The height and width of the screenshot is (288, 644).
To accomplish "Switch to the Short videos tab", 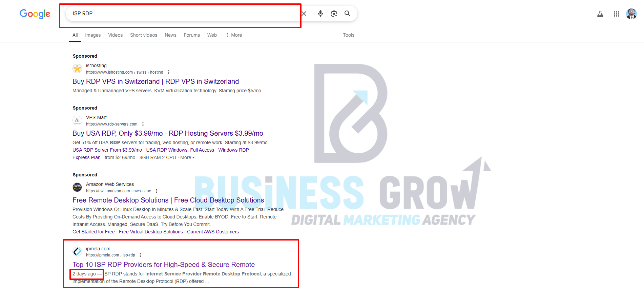I will pos(144,35).
